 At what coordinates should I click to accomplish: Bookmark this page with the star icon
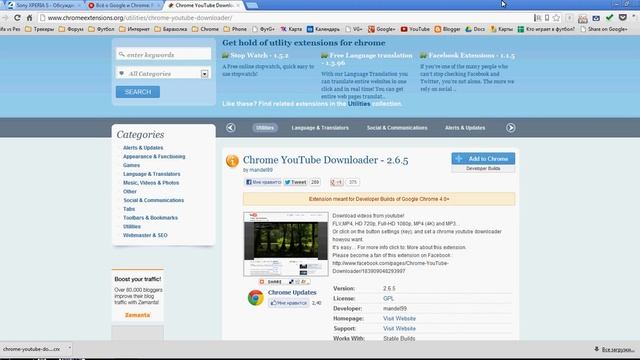556,18
